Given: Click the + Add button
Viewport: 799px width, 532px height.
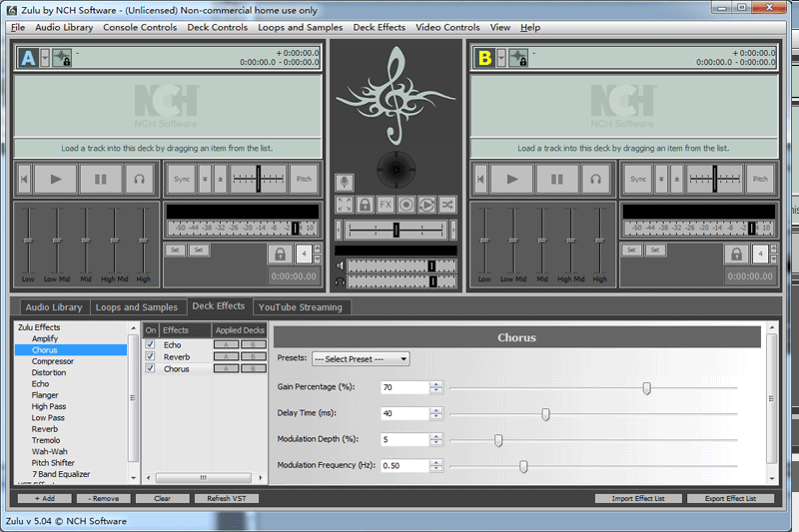Looking at the screenshot, I should tap(45, 498).
